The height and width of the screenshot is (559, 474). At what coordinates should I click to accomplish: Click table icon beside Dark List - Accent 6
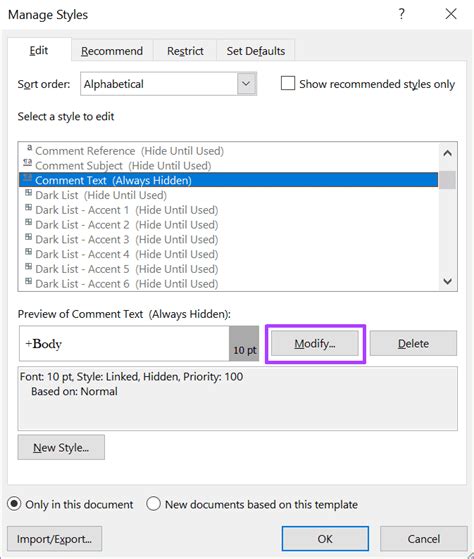28,281
